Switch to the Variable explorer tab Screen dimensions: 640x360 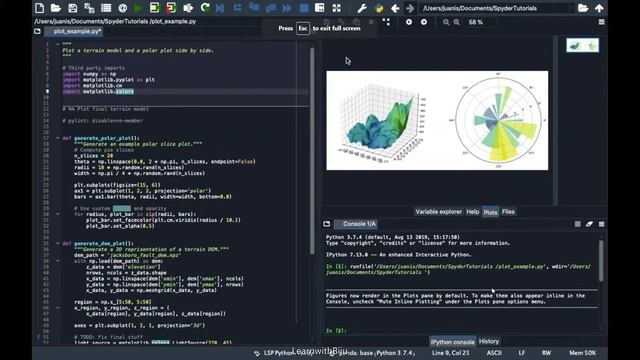pyautogui.click(x=438, y=212)
